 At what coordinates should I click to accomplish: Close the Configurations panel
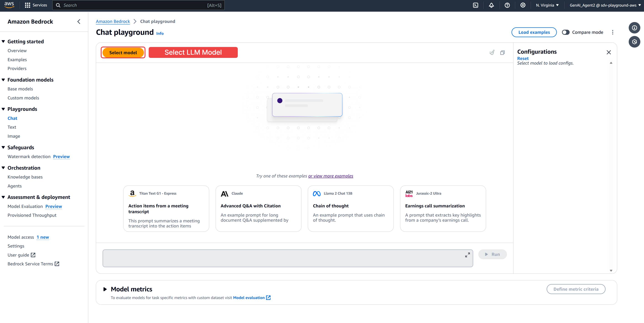click(609, 52)
